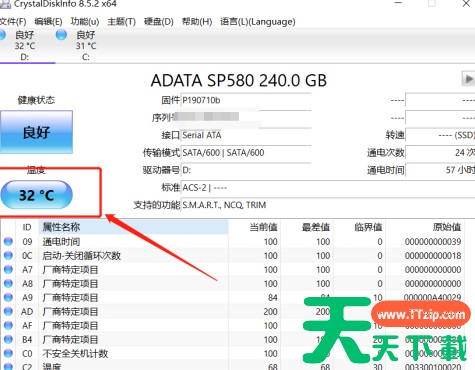Image resolution: width=475 pixels, height=370 pixels.
Task: Close the CrystalDiskInfo window
Action: [x=466, y=4]
